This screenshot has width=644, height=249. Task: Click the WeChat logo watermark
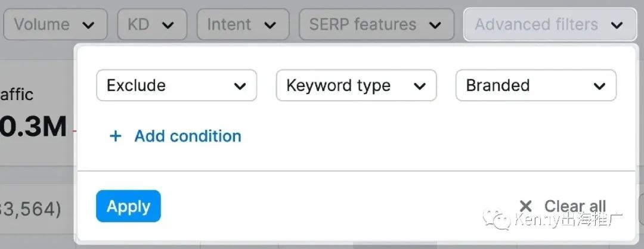pos(496,219)
